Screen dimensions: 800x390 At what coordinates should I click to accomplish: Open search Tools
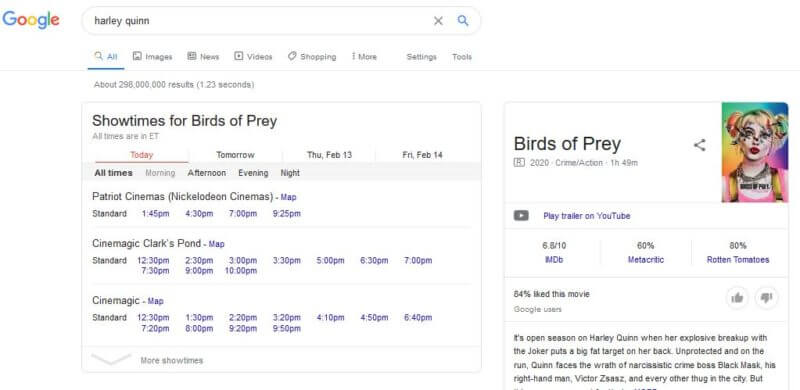462,57
